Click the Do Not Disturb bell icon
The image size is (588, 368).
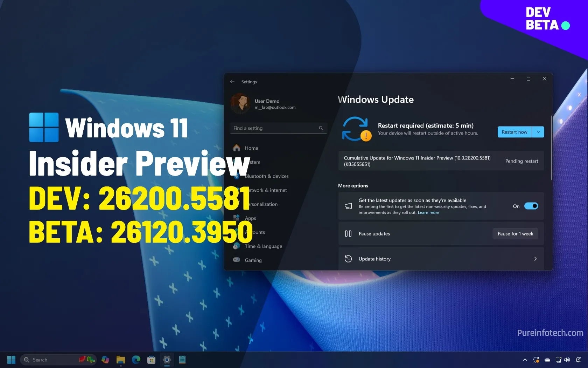coord(578,360)
